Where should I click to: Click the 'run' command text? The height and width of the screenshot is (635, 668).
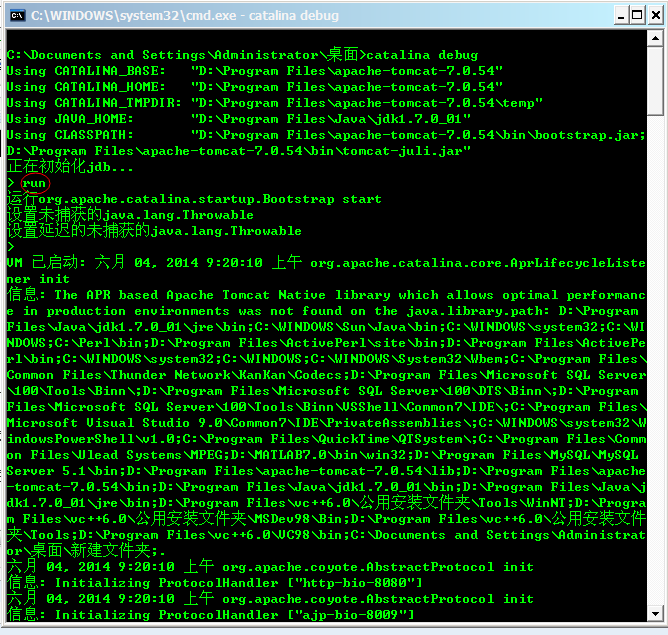[x=34, y=184]
